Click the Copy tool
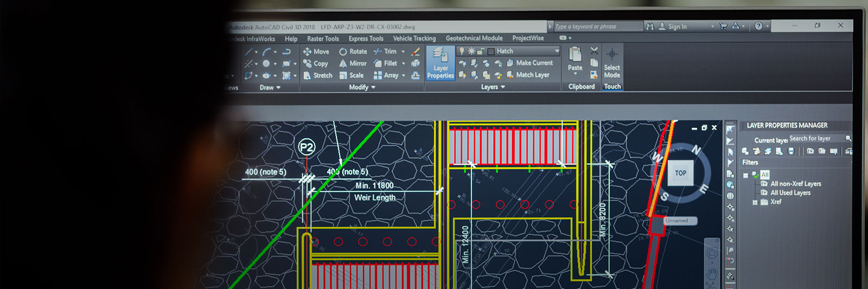Screen dimensions: 868x289 tap(316, 63)
